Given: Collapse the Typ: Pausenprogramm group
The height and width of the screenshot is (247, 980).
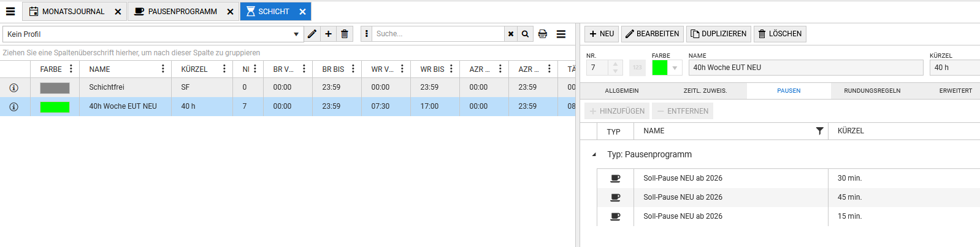Looking at the screenshot, I should (594, 155).
